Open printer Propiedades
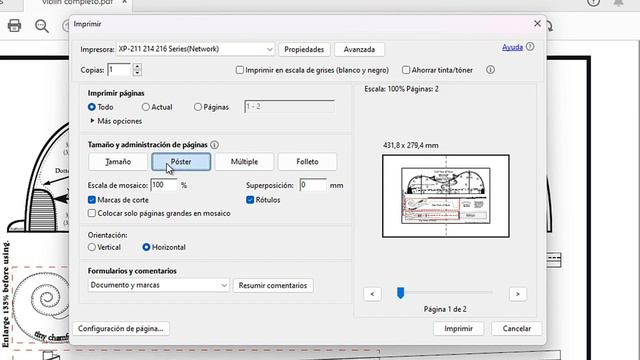Image resolution: width=640 pixels, height=360 pixels. coord(304,49)
